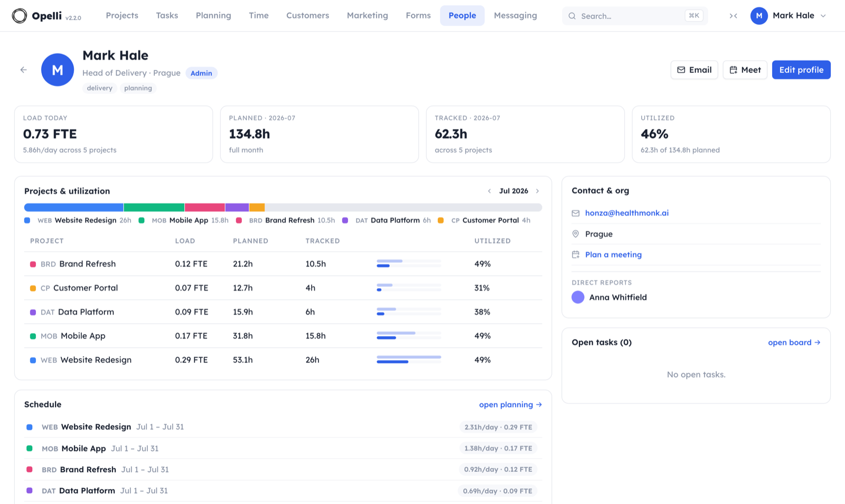Image resolution: width=845 pixels, height=504 pixels.
Task: Switch to the Planning tab
Action: (213, 16)
